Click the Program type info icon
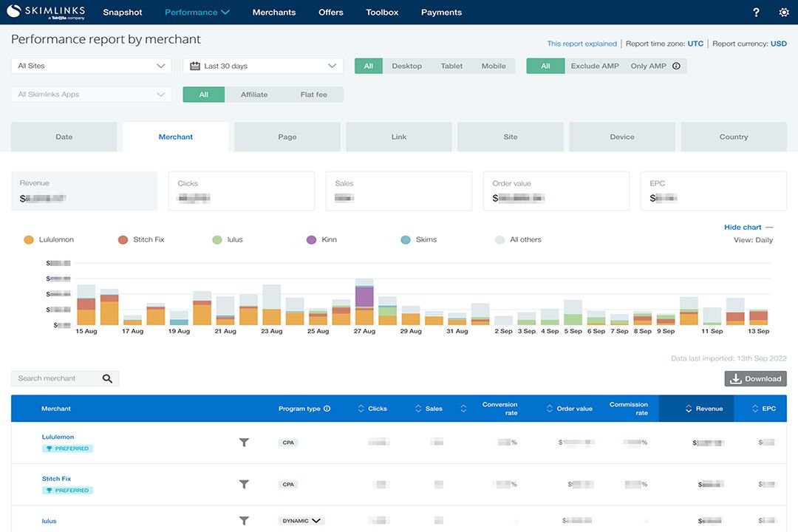The height and width of the screenshot is (532, 798). click(327, 409)
